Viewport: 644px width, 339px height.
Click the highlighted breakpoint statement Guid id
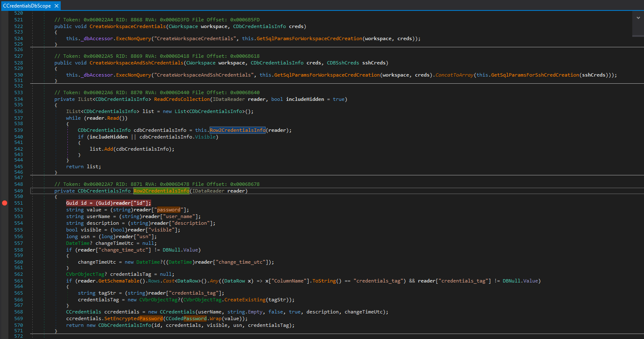click(108, 203)
